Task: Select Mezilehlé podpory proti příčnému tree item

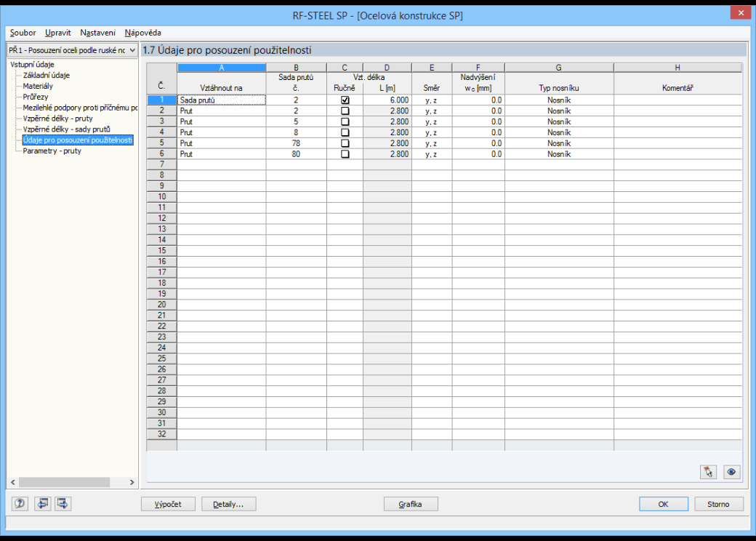Action: (80, 108)
